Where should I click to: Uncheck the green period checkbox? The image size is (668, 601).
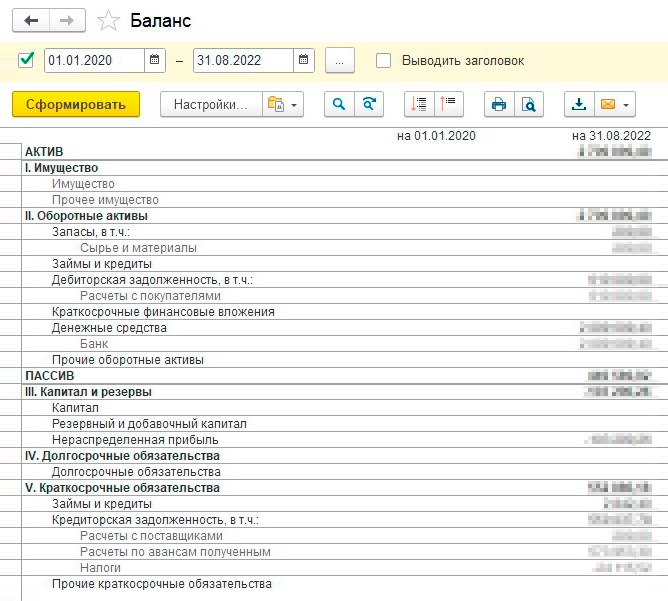click(26, 60)
